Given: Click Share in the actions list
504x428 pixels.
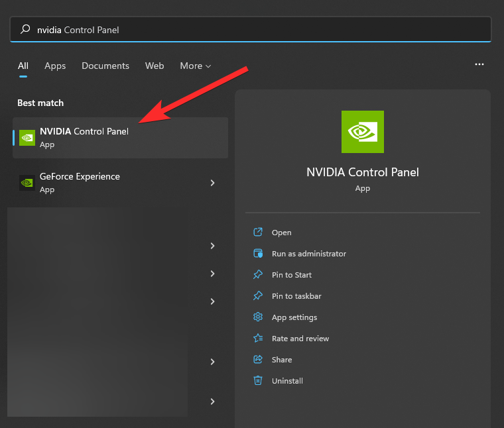Looking at the screenshot, I should pyautogui.click(x=282, y=360).
